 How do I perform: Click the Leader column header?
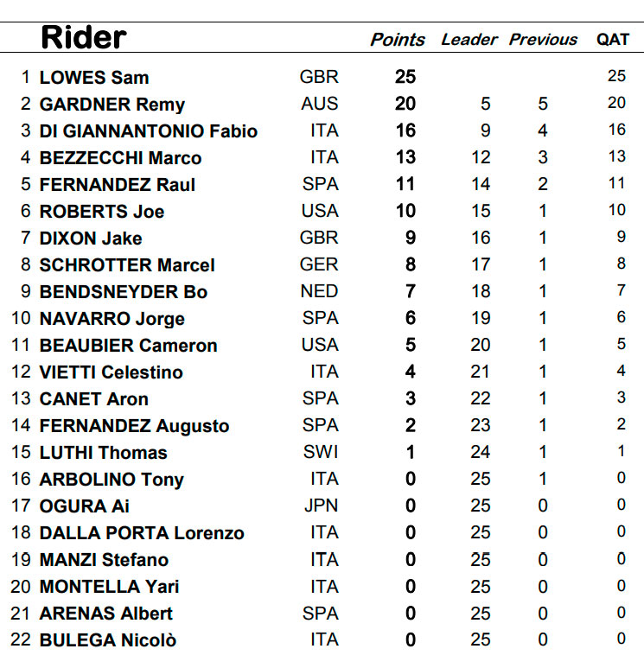(469, 40)
